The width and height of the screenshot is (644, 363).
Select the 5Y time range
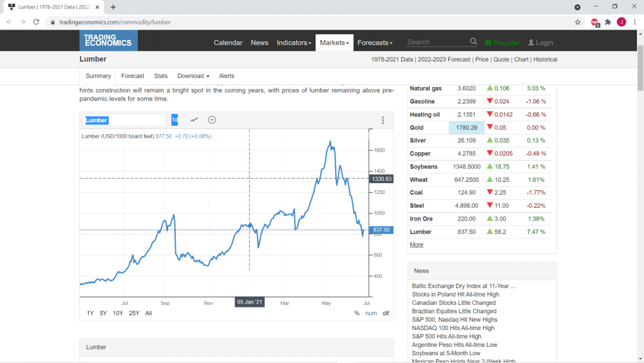point(103,313)
